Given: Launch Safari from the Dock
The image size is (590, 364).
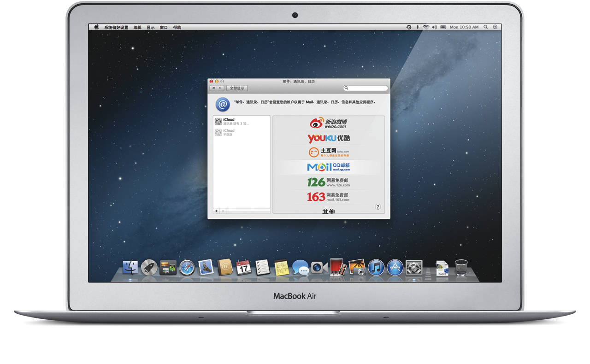Looking at the screenshot, I should 187,267.
